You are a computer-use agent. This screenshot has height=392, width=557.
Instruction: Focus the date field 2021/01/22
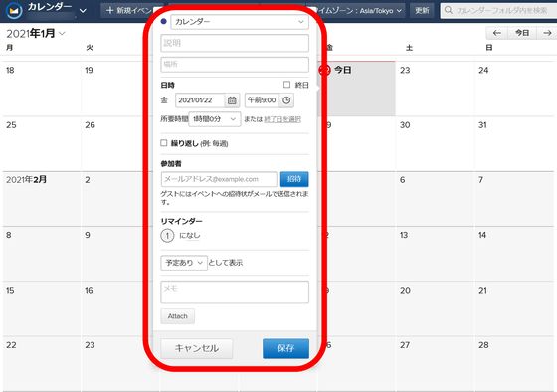click(x=200, y=100)
